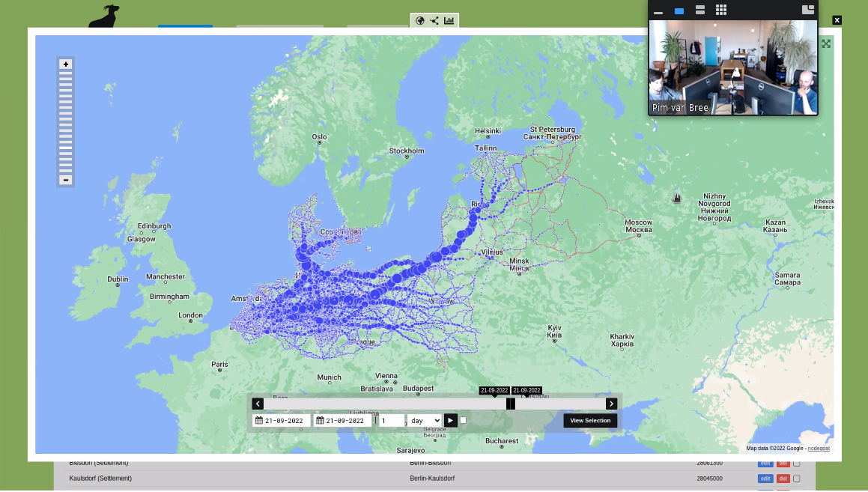Click the Kyiv label on the map
The height and width of the screenshot is (492, 868).
click(554, 331)
